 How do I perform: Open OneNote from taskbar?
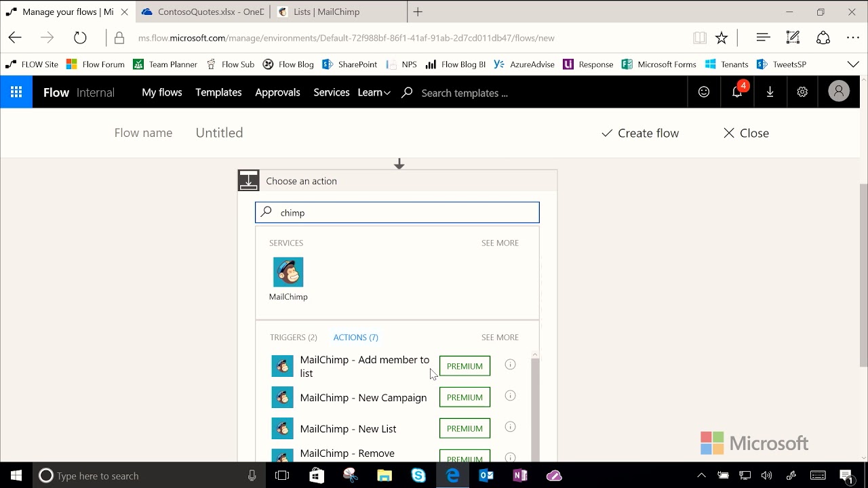point(520,476)
